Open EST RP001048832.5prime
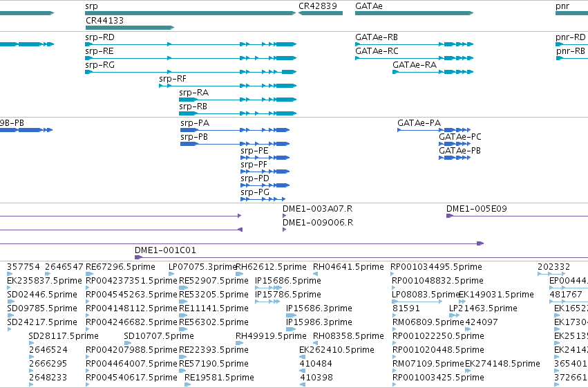588x388 pixels. (437, 281)
